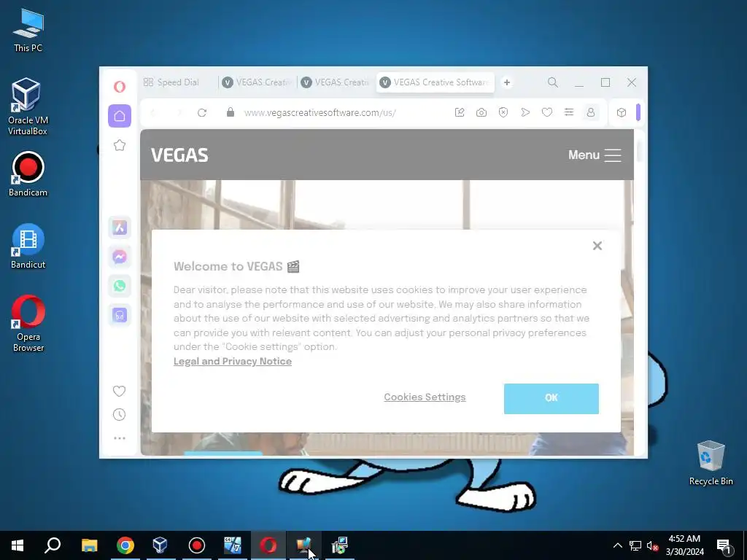Add page to bookmarks heart in address bar

tap(547, 112)
